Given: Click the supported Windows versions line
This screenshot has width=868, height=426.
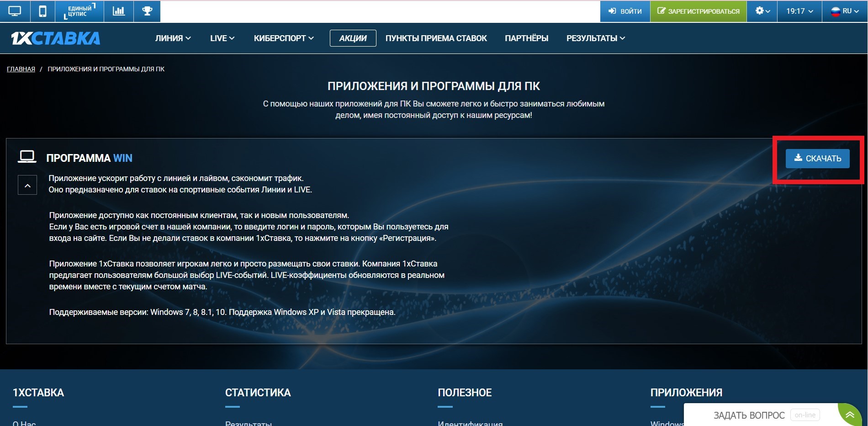Looking at the screenshot, I should coord(222,312).
